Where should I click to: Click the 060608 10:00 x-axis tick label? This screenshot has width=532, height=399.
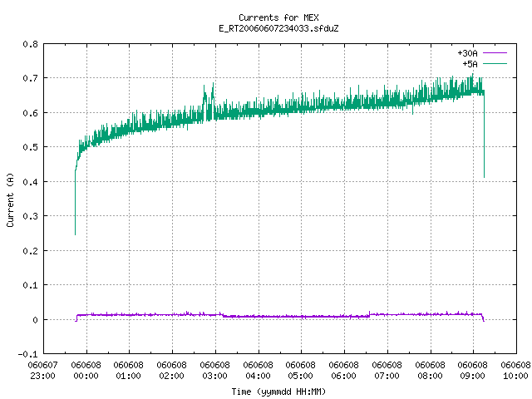[x=515, y=370]
